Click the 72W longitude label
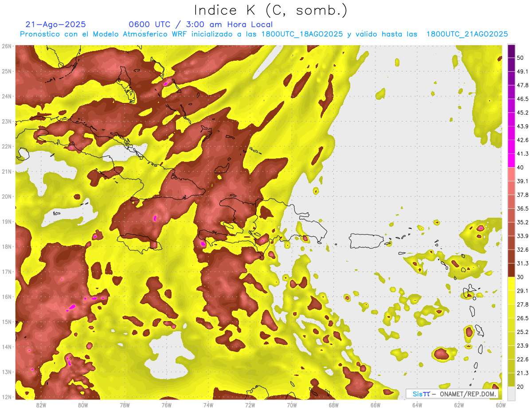This screenshot has height=411, width=532. (x=250, y=405)
